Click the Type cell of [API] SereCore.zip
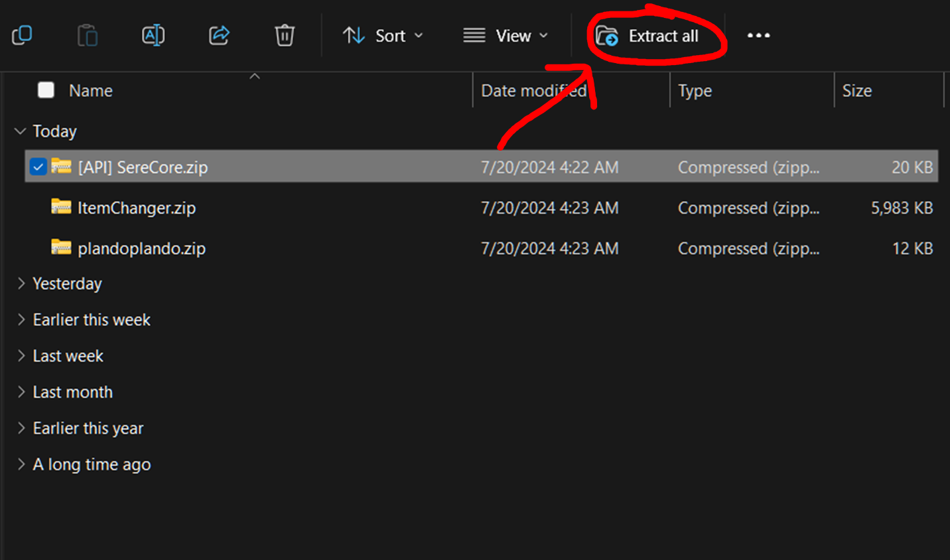 pyautogui.click(x=748, y=167)
